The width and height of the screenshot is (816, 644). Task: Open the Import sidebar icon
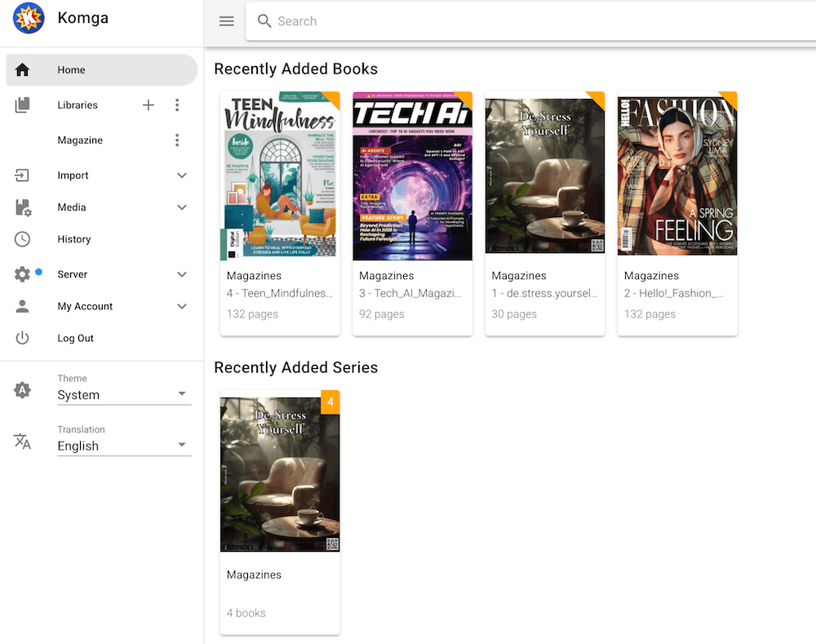click(23, 175)
